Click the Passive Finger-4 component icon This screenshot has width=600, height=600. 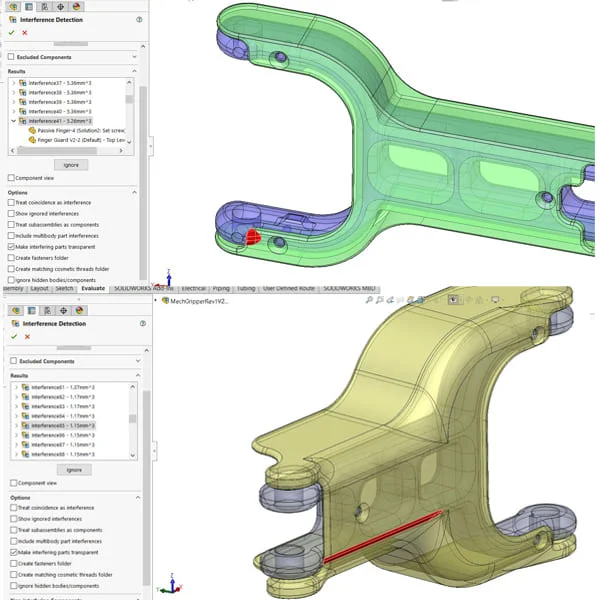32,130
